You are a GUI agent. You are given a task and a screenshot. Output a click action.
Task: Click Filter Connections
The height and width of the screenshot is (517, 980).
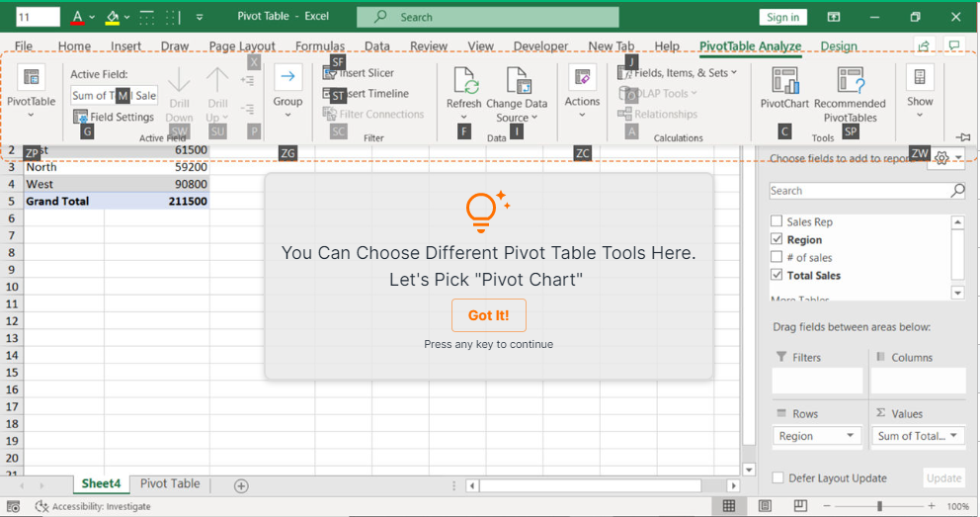pos(373,114)
